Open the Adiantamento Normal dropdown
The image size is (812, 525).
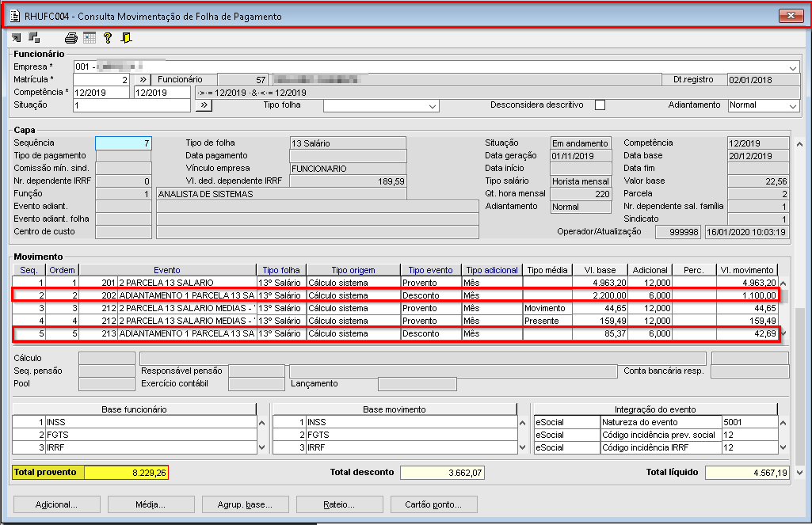coord(793,106)
